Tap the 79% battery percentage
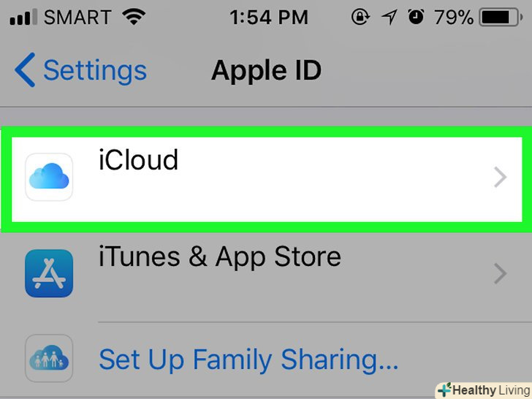The height and width of the screenshot is (399, 532). point(454,17)
